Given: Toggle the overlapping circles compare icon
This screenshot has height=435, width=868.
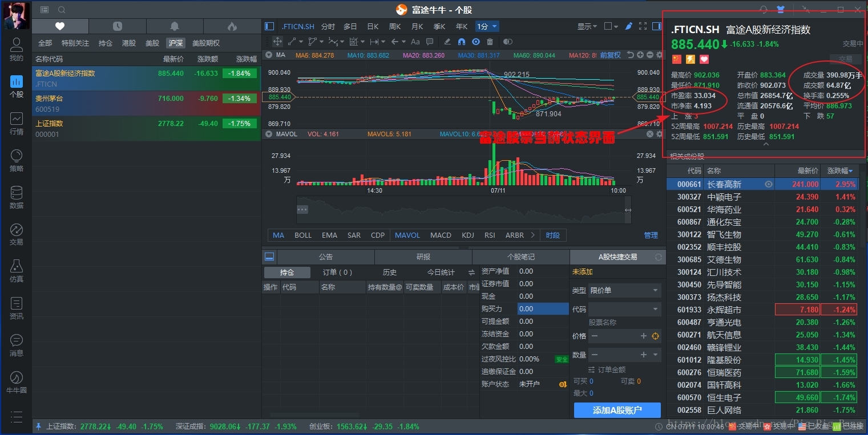Looking at the screenshot, I should pyautogui.click(x=508, y=42).
